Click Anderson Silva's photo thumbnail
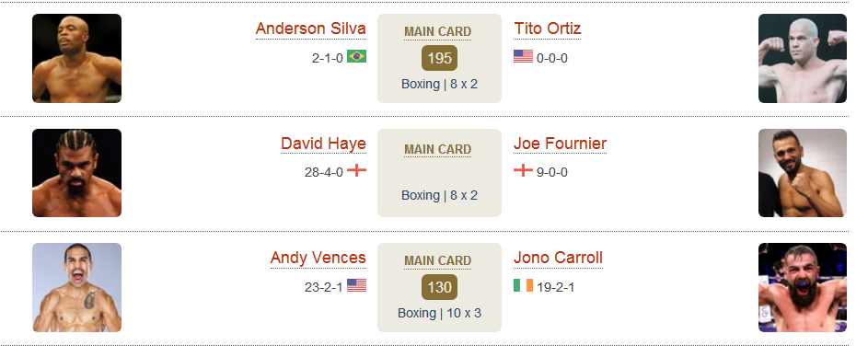This screenshot has width=868, height=357. point(77,58)
